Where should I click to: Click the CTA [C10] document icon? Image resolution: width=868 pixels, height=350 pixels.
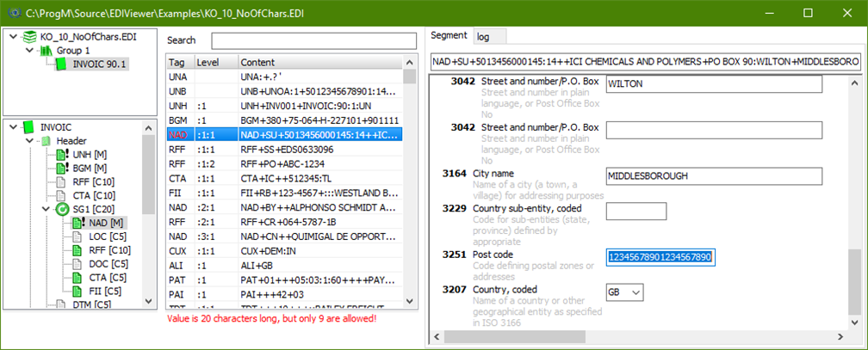pos(62,195)
